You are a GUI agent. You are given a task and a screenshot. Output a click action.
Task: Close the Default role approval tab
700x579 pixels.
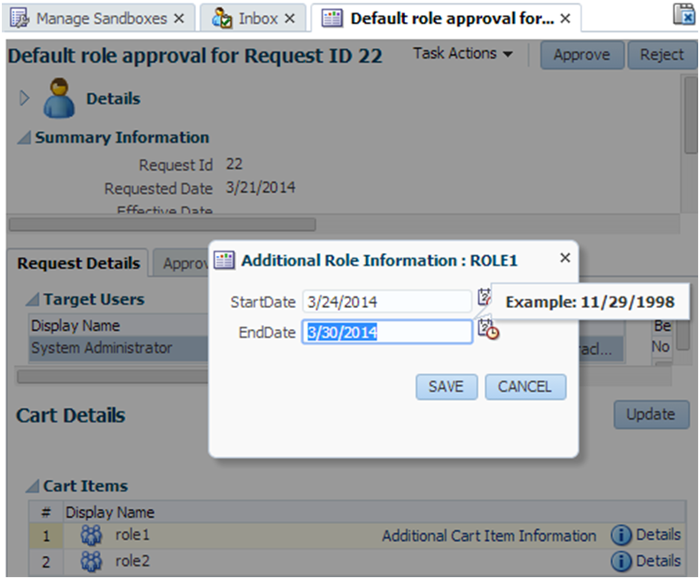point(565,18)
